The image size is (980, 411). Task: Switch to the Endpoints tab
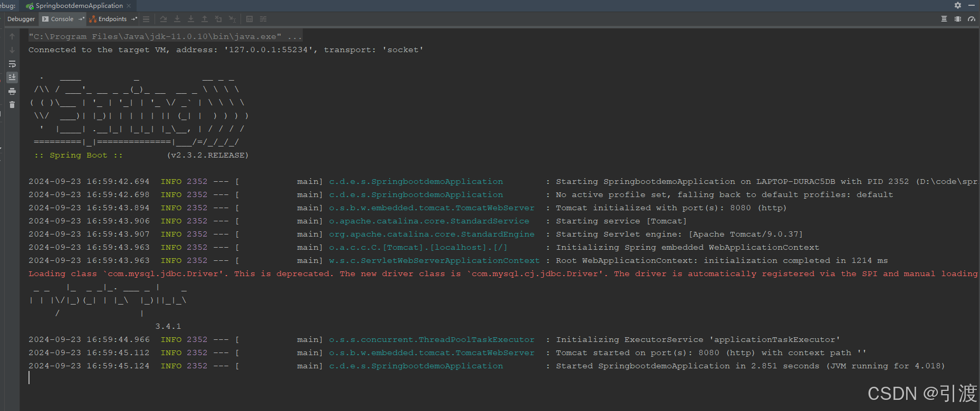(x=112, y=19)
